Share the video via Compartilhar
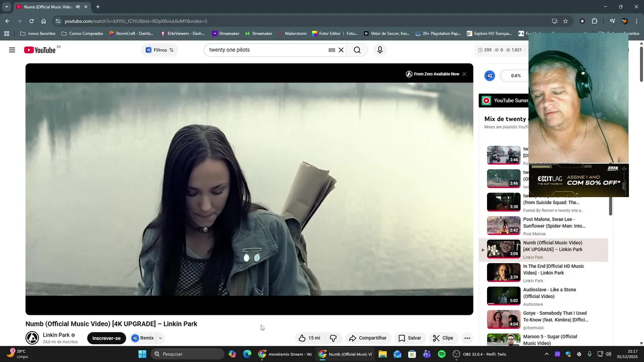The height and width of the screenshot is (362, 644). point(368,338)
